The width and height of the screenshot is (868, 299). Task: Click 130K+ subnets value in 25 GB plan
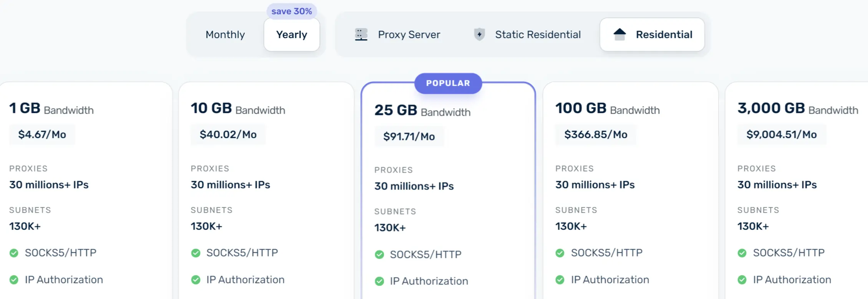[x=390, y=228]
